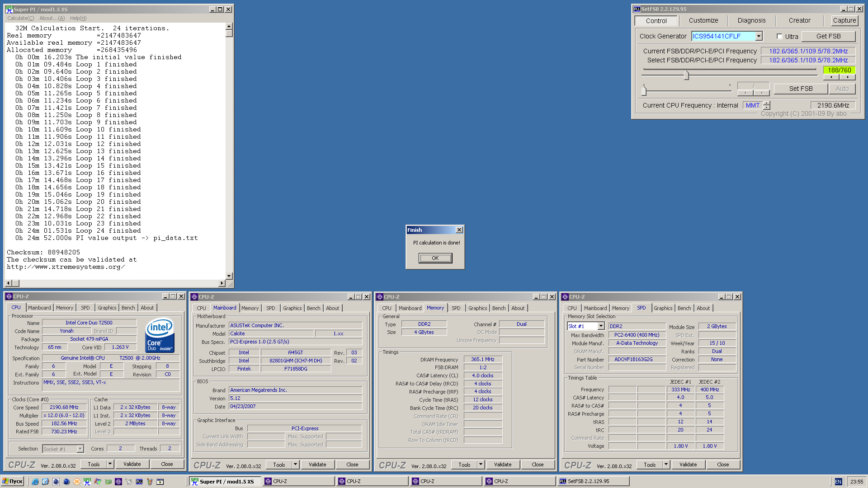This screenshot has height=488, width=868.
Task: Select Graphics tab in SPD CPU-Z window
Action: (x=663, y=308)
